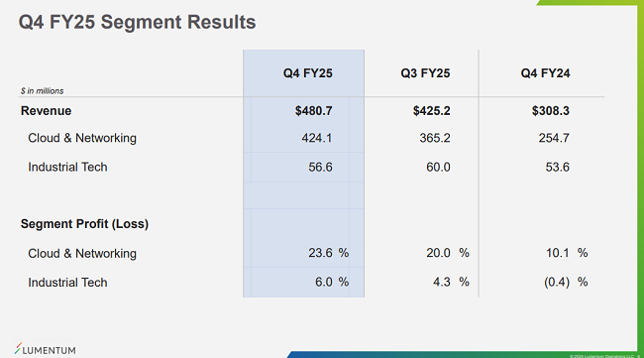Click the $480.7 total revenue value
This screenshot has height=358, width=644.
pyautogui.click(x=313, y=111)
